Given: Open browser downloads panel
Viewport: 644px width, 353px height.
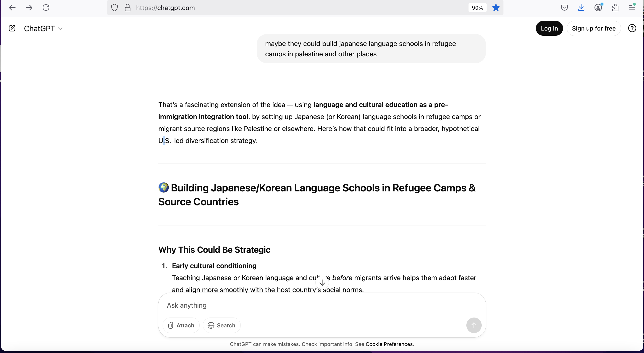Looking at the screenshot, I should coord(581,8).
